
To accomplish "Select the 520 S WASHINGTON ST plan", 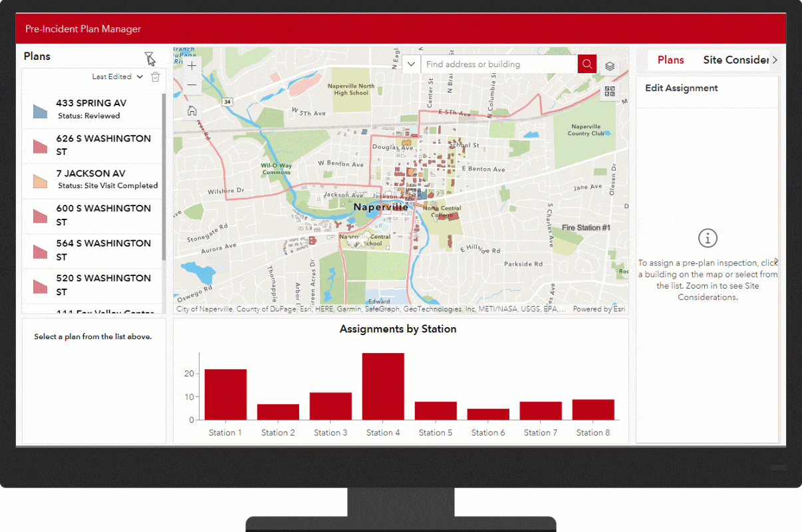I will click(x=92, y=286).
